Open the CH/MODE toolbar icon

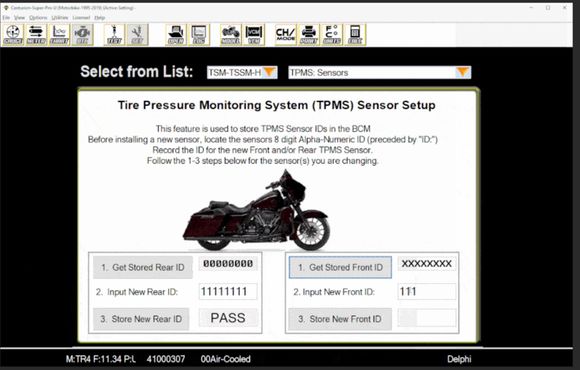point(285,35)
